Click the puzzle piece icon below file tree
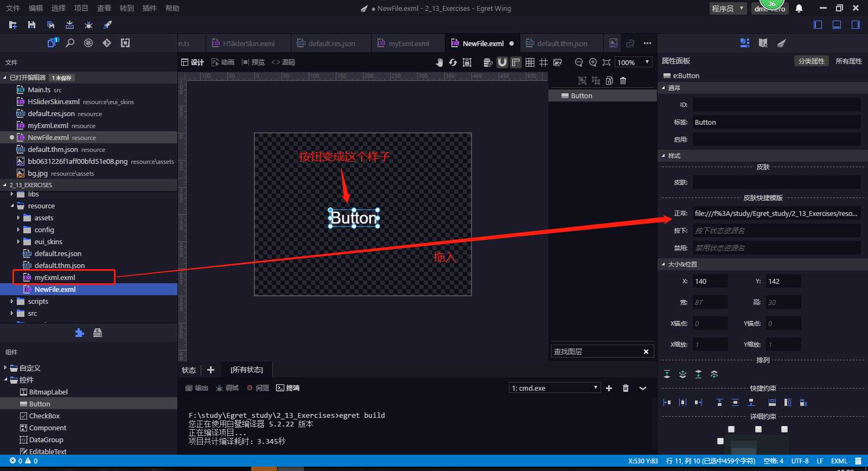The width and height of the screenshot is (868, 471). click(x=80, y=333)
